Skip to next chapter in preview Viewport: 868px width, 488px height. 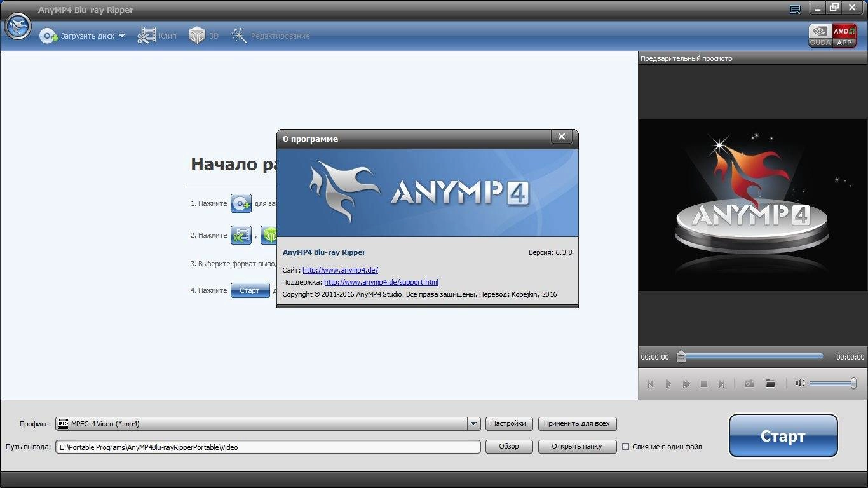(x=722, y=384)
